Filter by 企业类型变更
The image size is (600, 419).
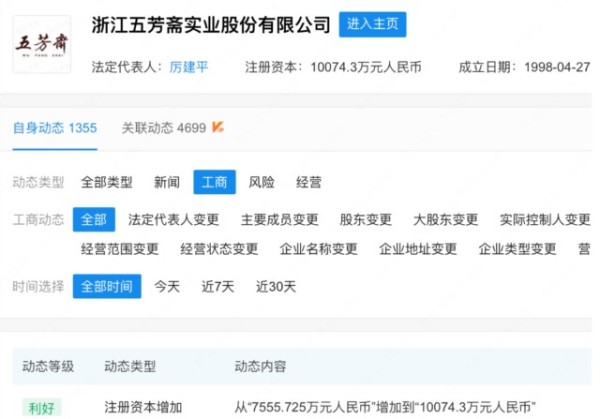517,249
